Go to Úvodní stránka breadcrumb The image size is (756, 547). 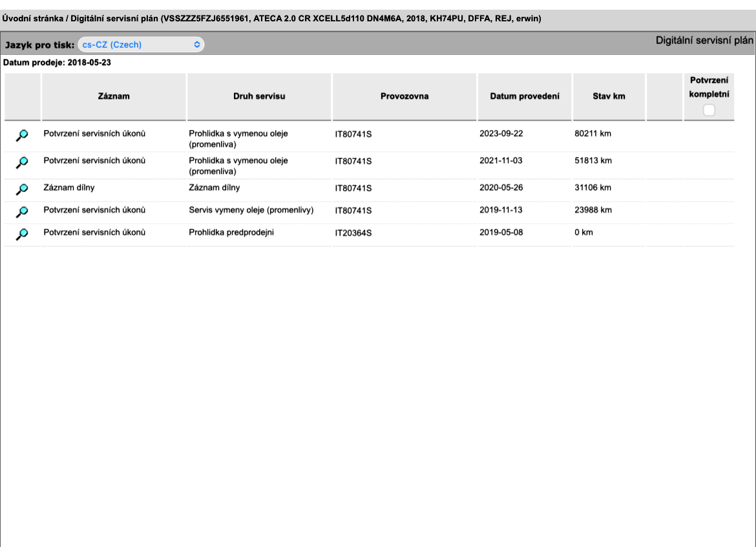tap(33, 18)
